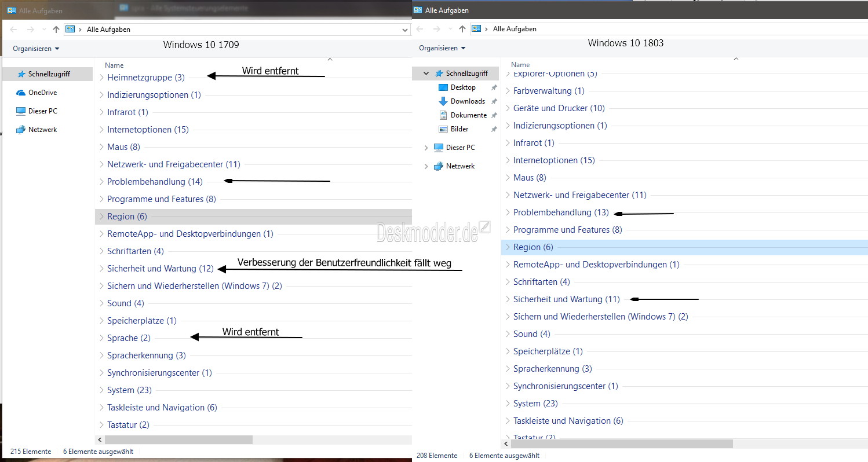
Task: Select Infrarot (1) in the 1803 window
Action: pyautogui.click(x=534, y=143)
